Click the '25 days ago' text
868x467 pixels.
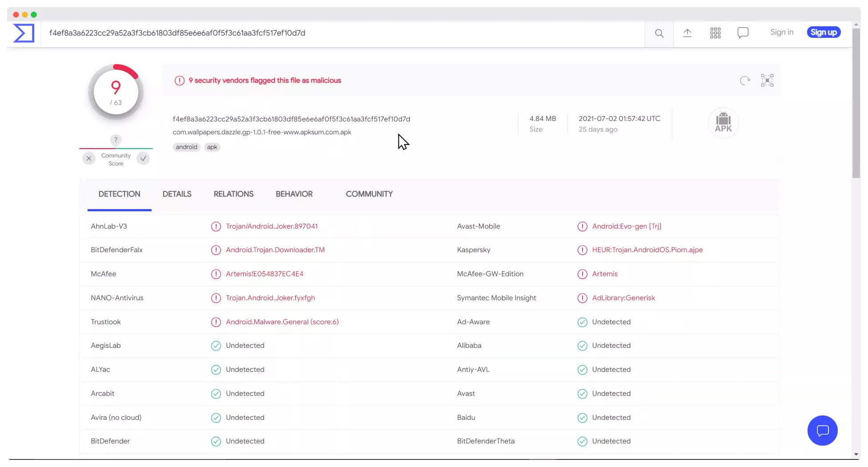pyautogui.click(x=598, y=129)
